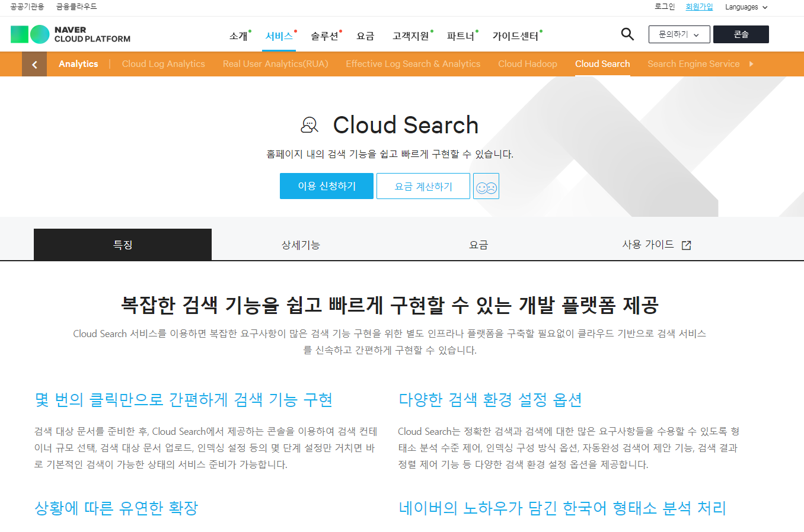Switch to the 상세기능 tab
Viewport: 804px width, 532px height.
[x=301, y=245]
